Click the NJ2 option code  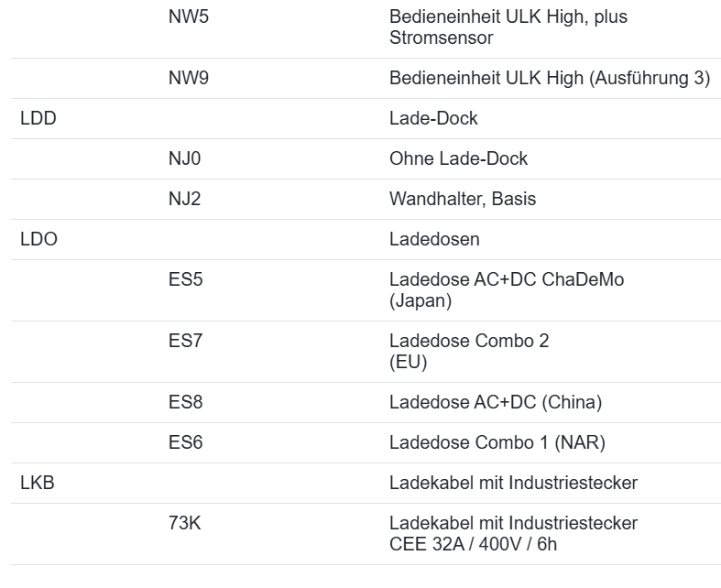pos(185,200)
